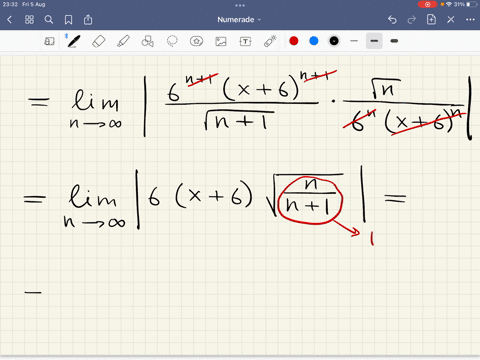
Task: Select the Shapes tool
Action: pos(147,41)
